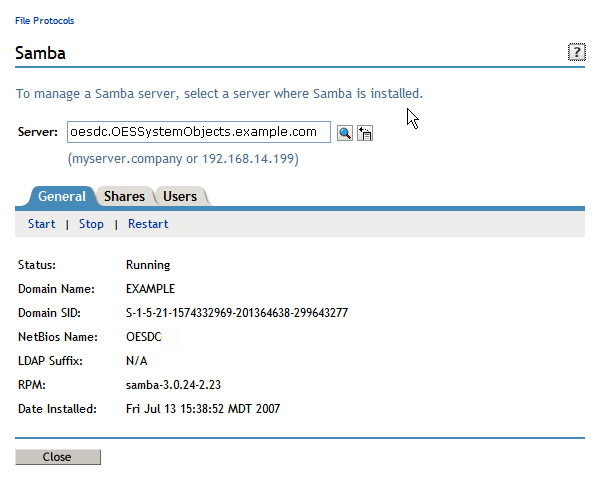This screenshot has height=484, width=600.
Task: Click the EXAMPLE domain name value
Action: pos(150,289)
